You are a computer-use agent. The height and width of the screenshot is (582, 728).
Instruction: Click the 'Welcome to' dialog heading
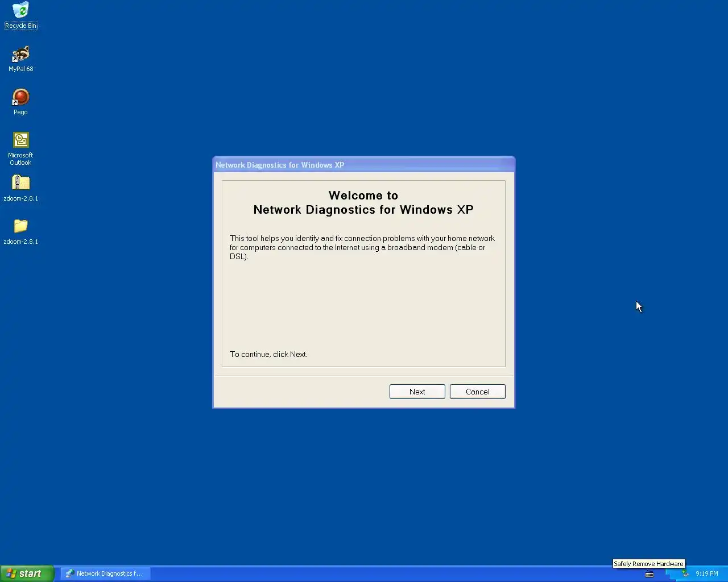363,196
